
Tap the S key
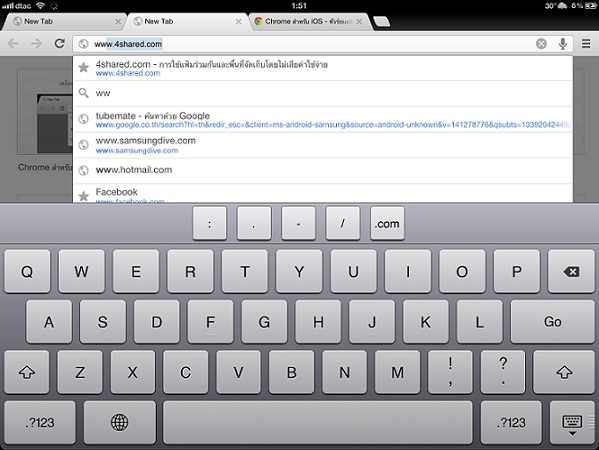pos(103,322)
